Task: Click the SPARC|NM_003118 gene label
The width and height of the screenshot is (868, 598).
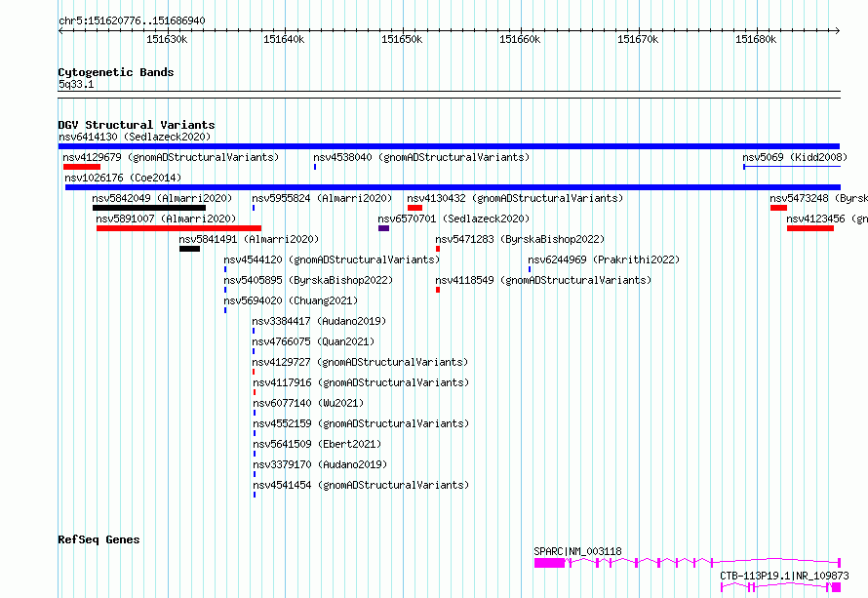Action: pos(578,551)
